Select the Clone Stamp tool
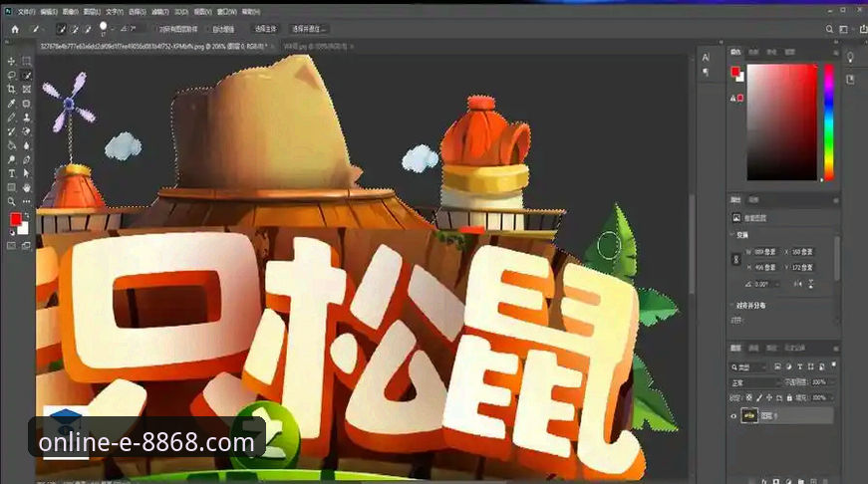This screenshot has height=484, width=868. click(26, 118)
